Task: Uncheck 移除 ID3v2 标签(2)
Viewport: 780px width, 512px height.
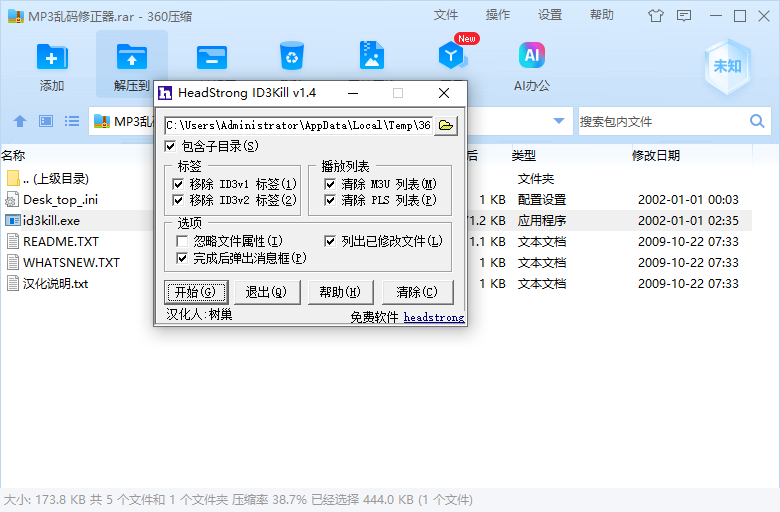Action: tap(178, 200)
